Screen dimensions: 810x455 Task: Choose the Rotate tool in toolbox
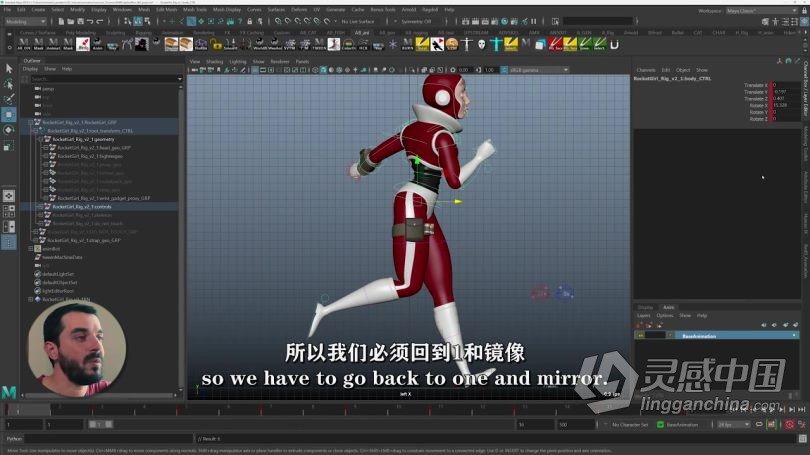tap(9, 130)
